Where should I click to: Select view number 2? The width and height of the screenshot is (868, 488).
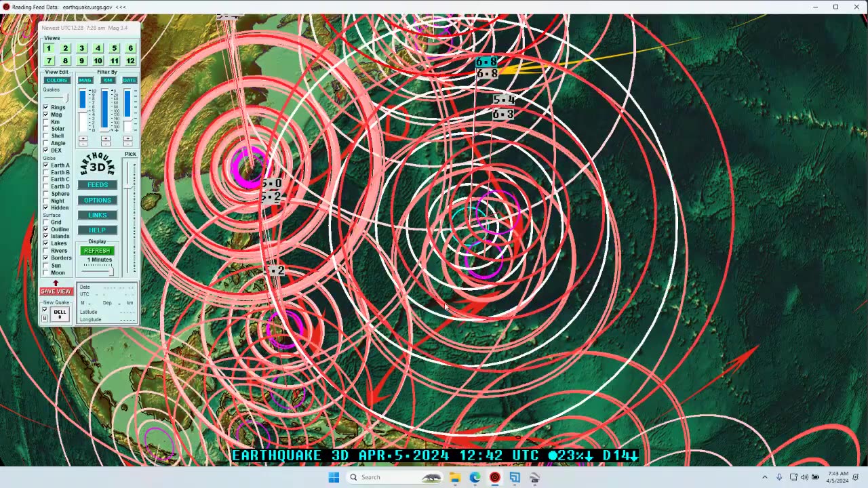tap(65, 48)
